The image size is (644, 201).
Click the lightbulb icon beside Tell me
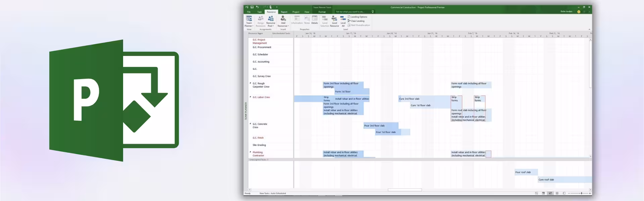[x=373, y=12]
